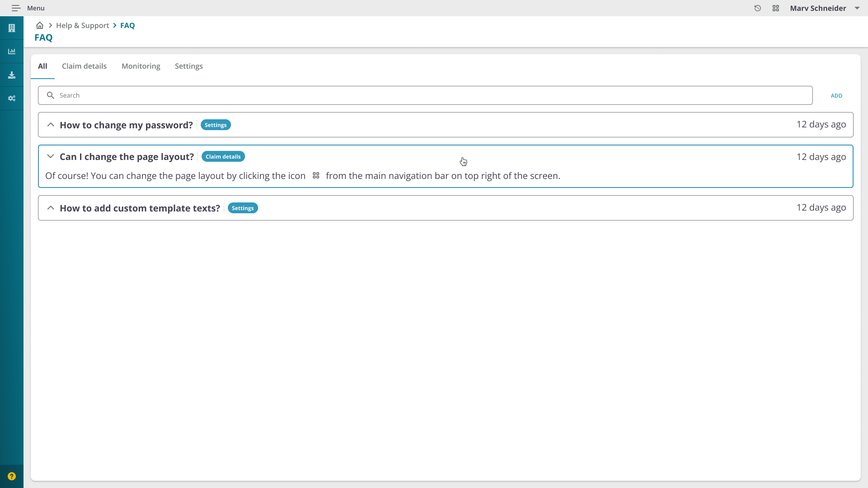The width and height of the screenshot is (868, 488).
Task: Open the bar chart monitoring icon
Action: pyautogui.click(x=12, y=52)
